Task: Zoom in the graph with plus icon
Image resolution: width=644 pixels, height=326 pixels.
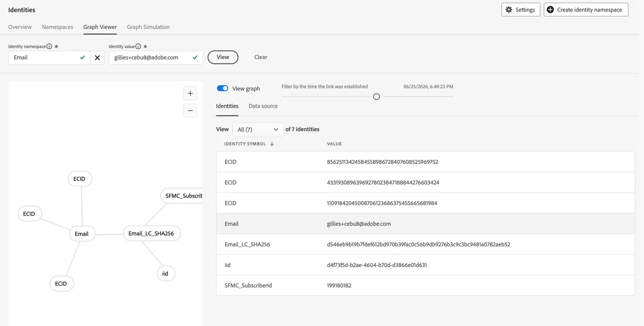Action: [190, 93]
